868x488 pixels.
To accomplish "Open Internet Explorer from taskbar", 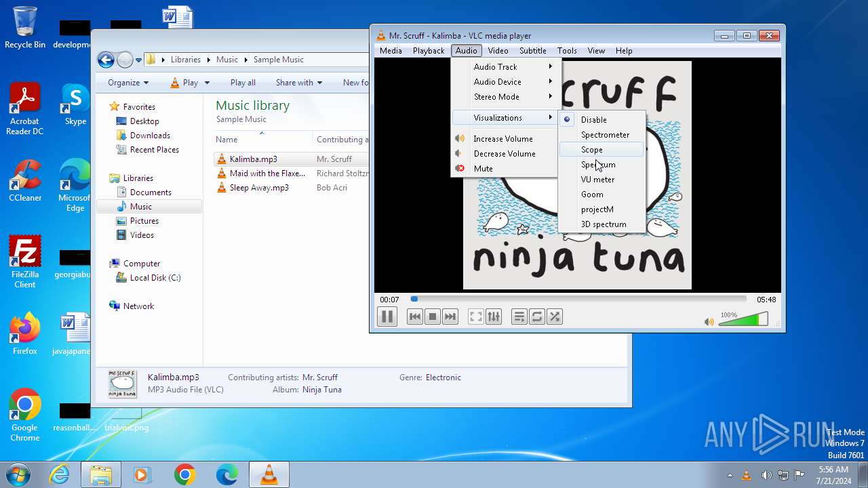I will tap(60, 475).
